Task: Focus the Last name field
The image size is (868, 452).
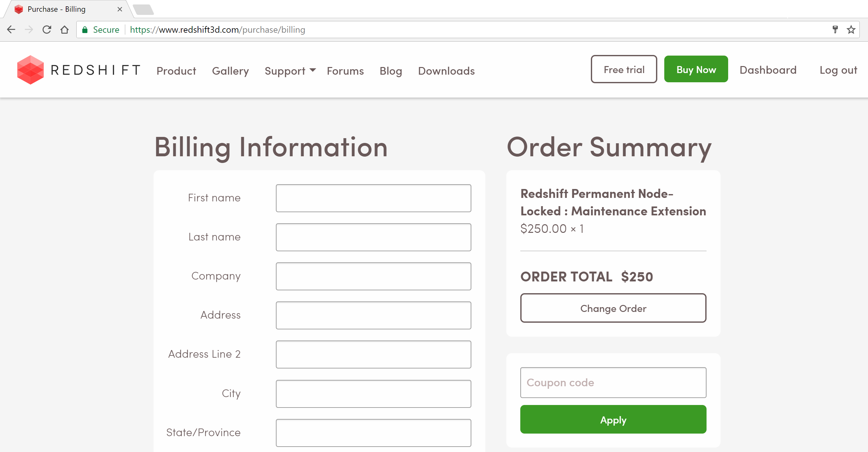Action: [x=373, y=237]
